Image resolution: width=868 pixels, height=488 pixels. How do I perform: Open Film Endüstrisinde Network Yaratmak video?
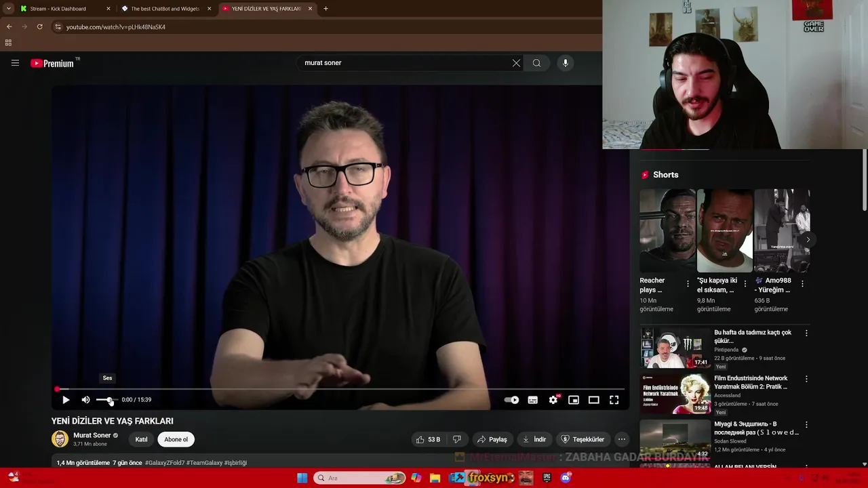tap(675, 394)
